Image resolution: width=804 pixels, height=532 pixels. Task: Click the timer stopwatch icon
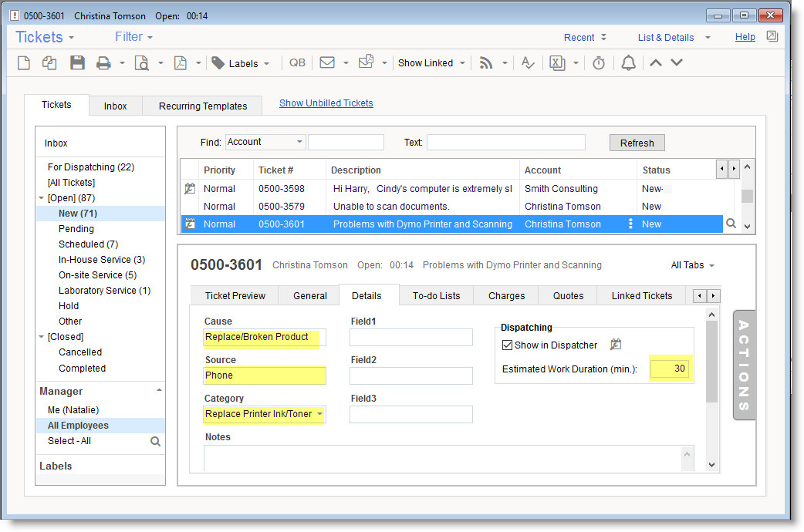point(599,63)
